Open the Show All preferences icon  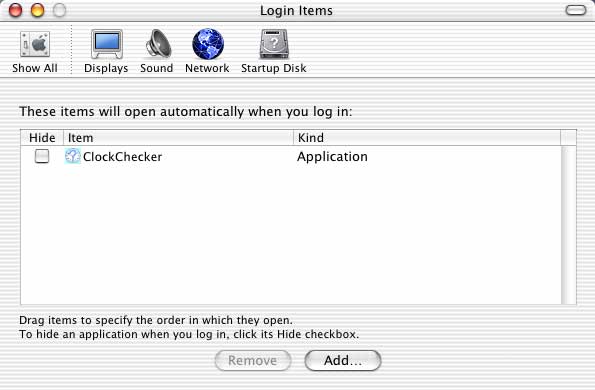tap(35, 45)
